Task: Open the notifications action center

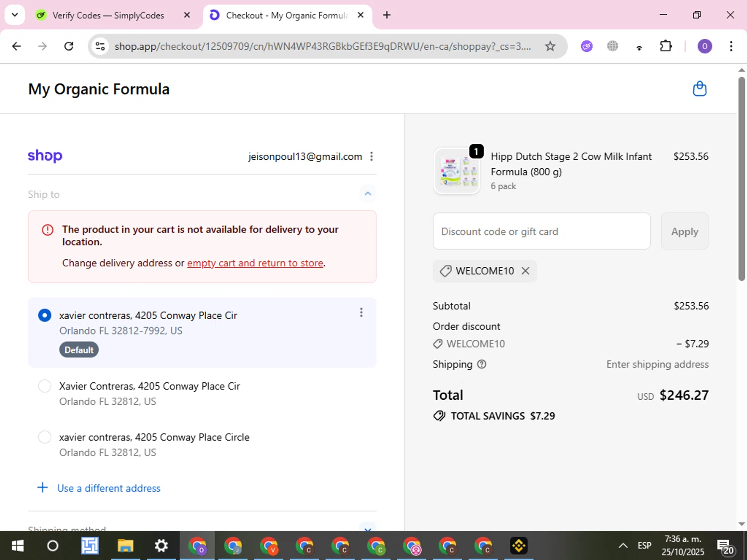Action: pos(726,546)
